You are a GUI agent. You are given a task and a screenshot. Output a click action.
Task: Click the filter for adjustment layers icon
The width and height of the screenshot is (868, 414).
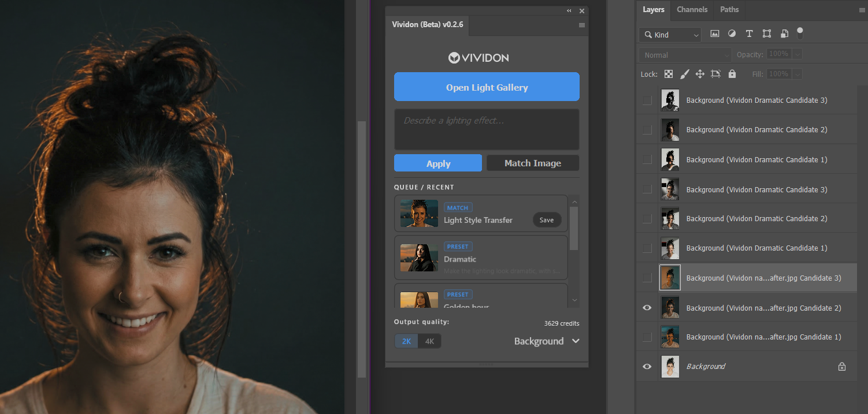pos(732,33)
